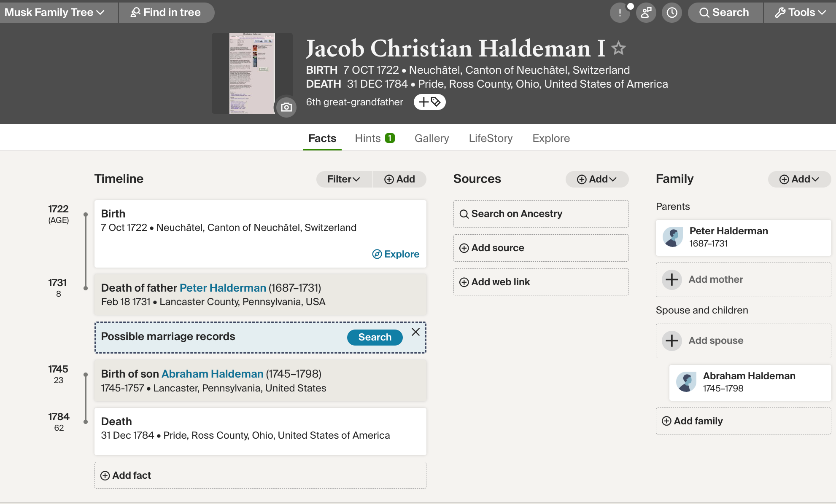Open the recent history clock icon
Image resolution: width=836 pixels, height=504 pixels.
(672, 13)
